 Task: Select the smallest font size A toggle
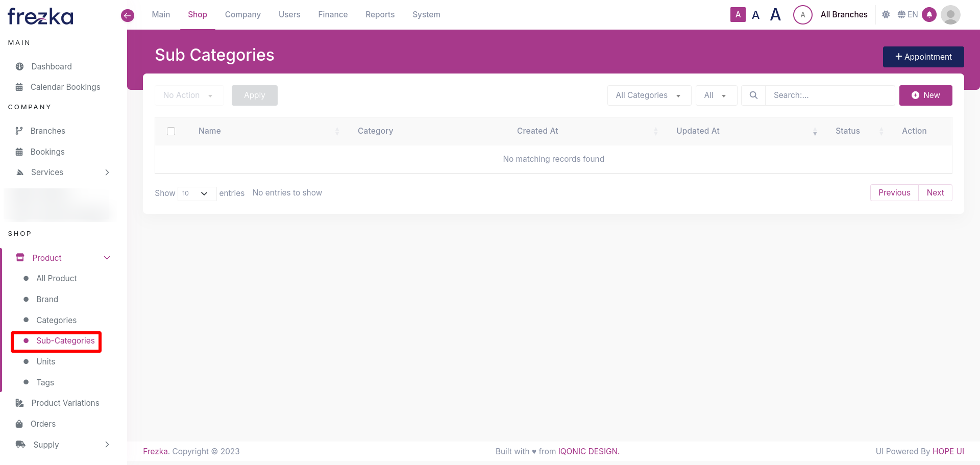738,15
